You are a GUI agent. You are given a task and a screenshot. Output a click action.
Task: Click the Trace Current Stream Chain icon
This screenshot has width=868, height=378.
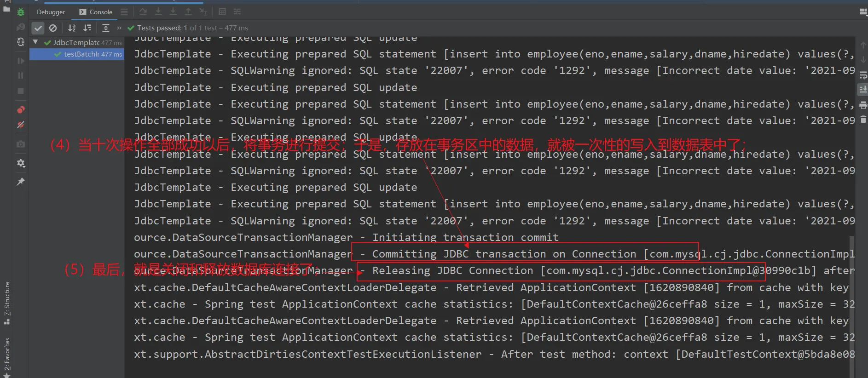237,11
